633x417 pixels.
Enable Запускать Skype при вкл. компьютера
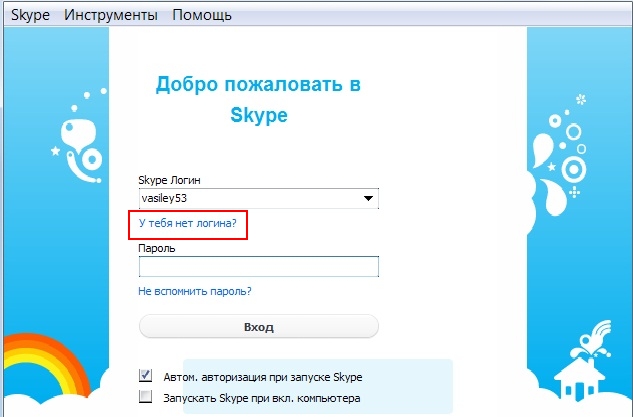point(145,396)
